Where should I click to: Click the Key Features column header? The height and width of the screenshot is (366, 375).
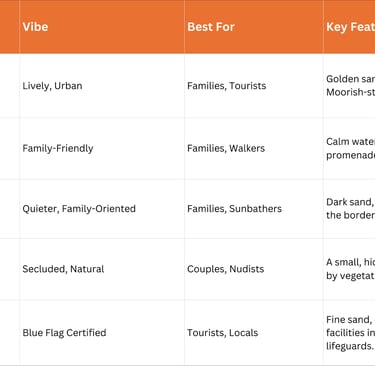click(x=349, y=27)
